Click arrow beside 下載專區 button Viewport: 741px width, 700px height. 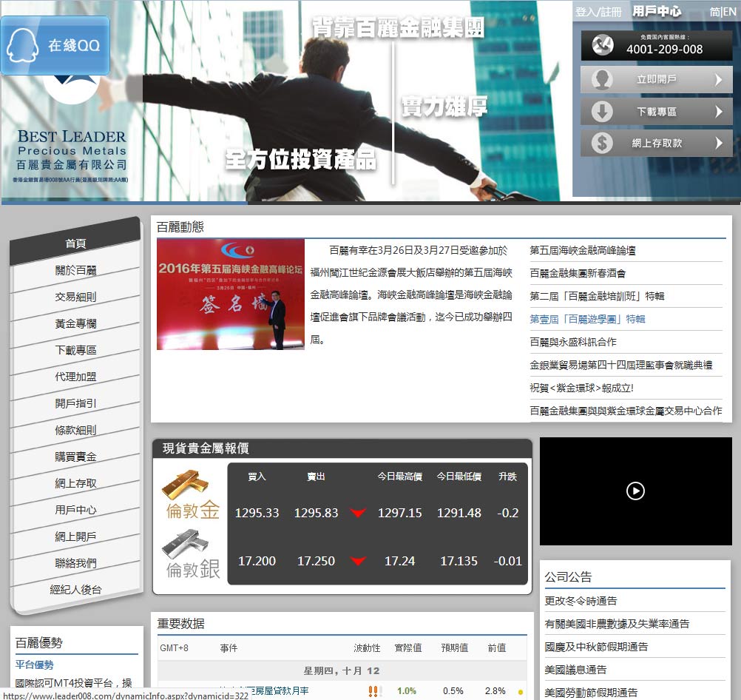(x=717, y=112)
